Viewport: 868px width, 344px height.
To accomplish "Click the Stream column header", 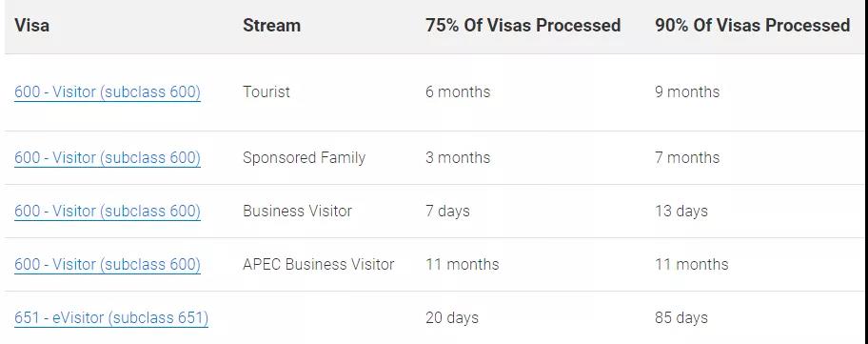I will (271, 26).
